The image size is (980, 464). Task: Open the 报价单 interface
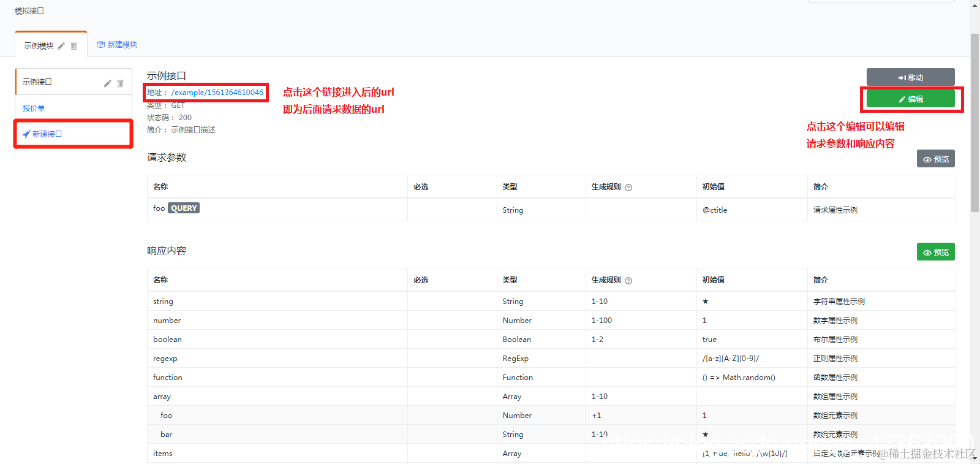click(34, 108)
